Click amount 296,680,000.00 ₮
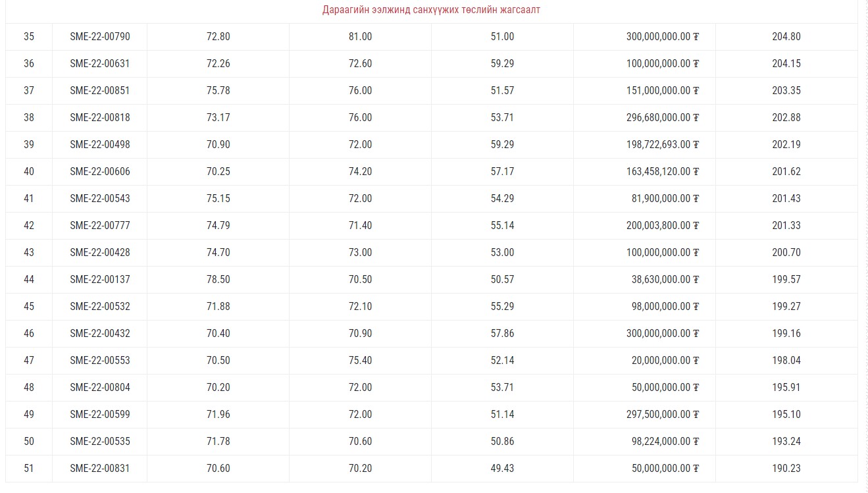The height and width of the screenshot is (493, 868). 662,118
